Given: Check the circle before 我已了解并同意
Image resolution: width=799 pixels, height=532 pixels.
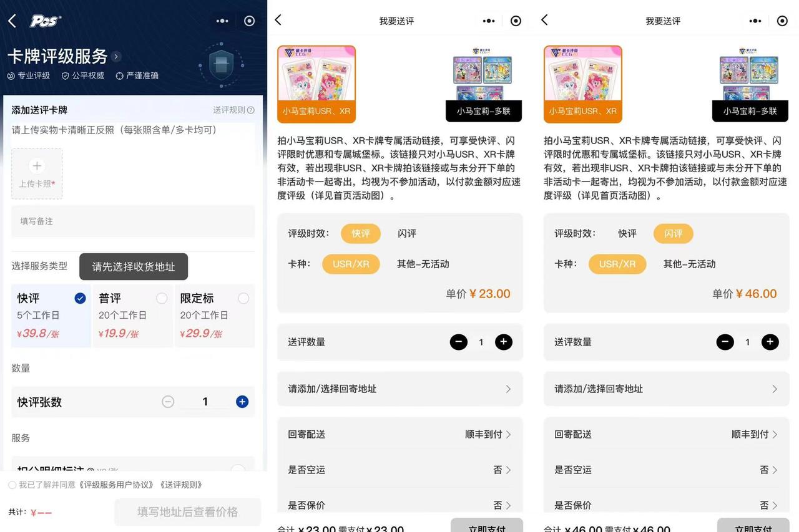Looking at the screenshot, I should click(x=12, y=485).
